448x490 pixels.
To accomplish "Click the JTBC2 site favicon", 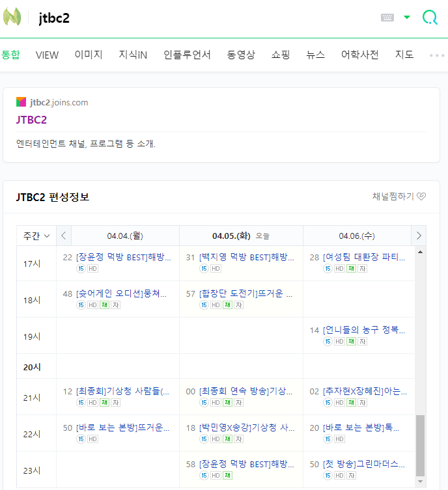I will (x=21, y=102).
